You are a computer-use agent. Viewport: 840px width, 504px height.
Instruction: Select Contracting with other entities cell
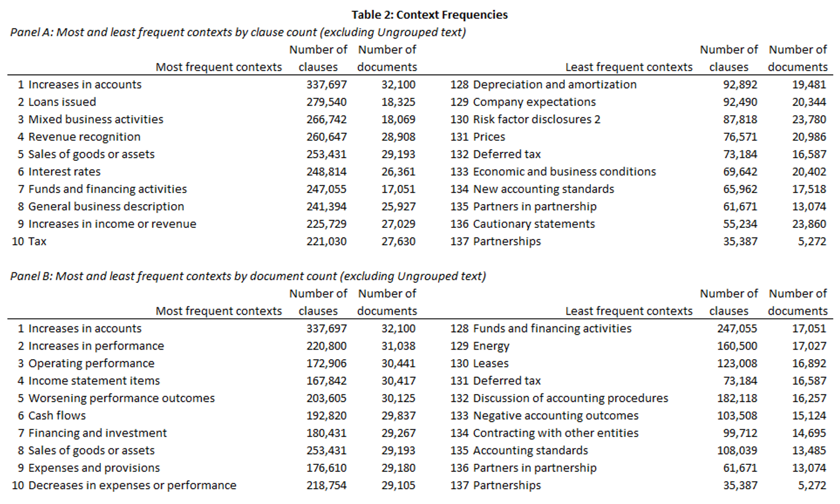[555, 433]
